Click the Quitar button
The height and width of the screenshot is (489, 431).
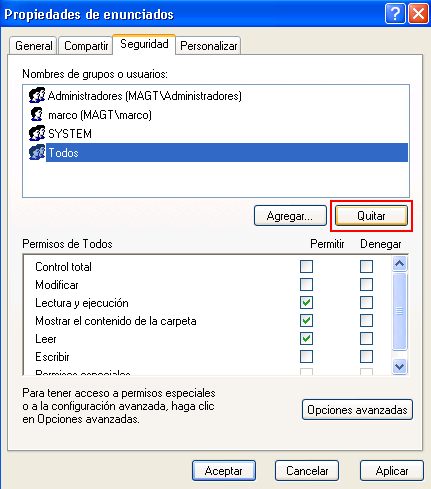371,216
